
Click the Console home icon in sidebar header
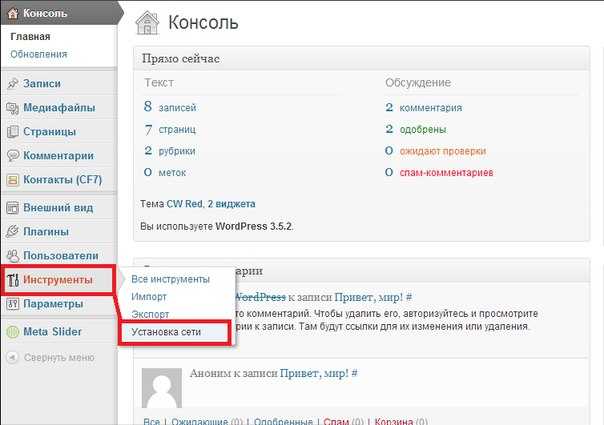pyautogui.click(x=13, y=13)
